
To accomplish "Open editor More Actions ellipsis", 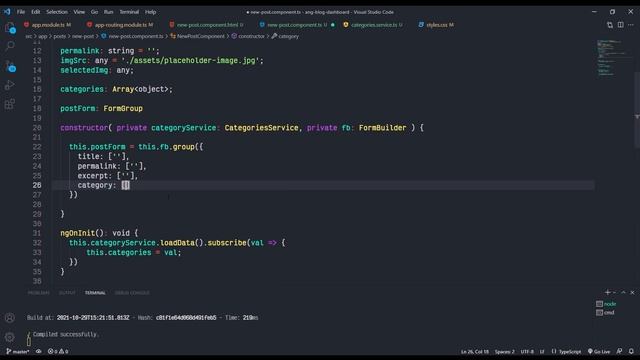I will 631,25.
